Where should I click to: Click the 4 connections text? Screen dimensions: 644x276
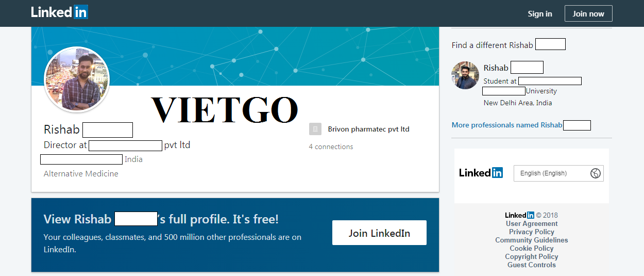(331, 147)
